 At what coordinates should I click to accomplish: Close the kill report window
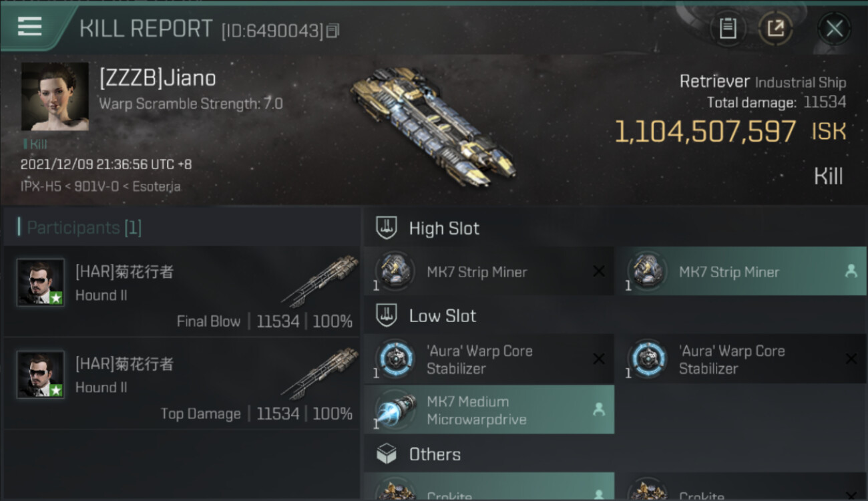pos(834,29)
